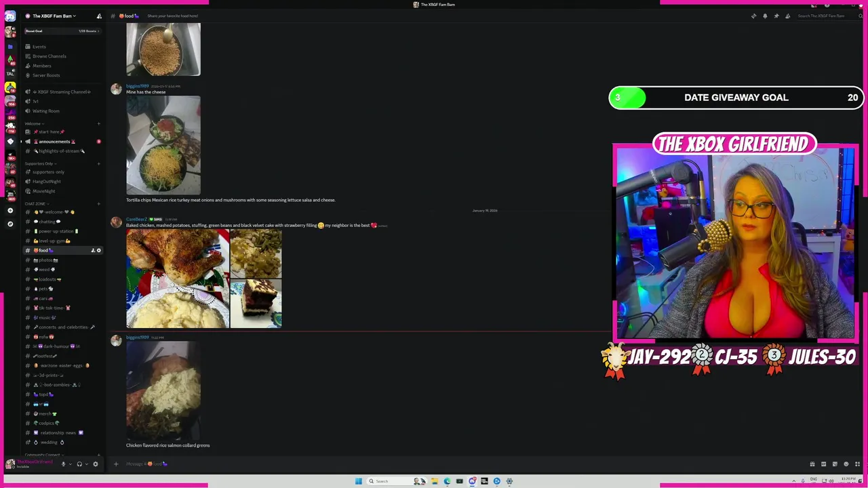Collapse the CHAT ZONE category
This screenshot has height=488, width=868.
pyautogui.click(x=37, y=203)
